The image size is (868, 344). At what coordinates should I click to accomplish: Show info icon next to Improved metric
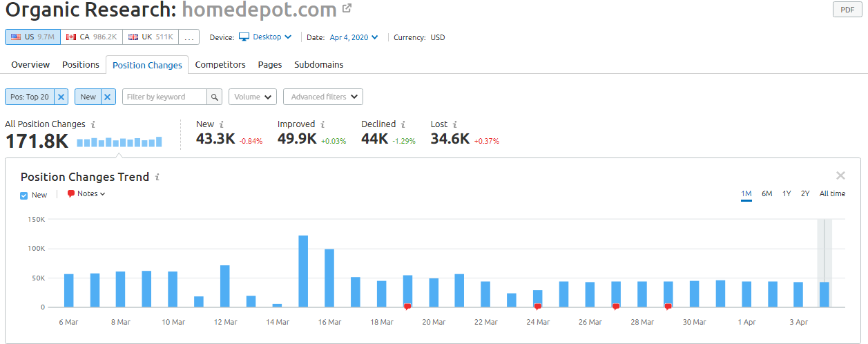tap(322, 124)
